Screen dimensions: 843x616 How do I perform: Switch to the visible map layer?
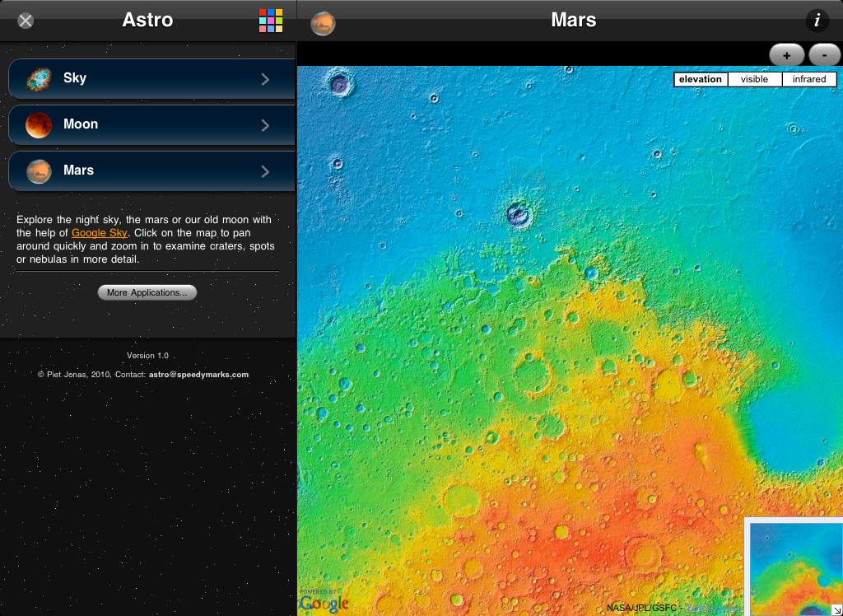pos(754,79)
